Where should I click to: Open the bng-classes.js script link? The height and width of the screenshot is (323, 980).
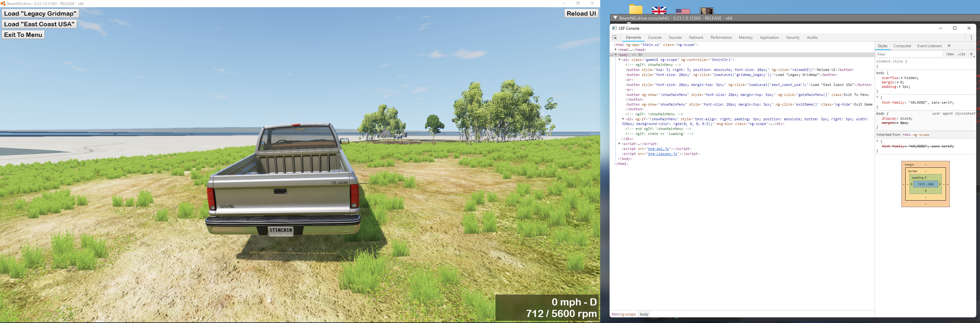pyautogui.click(x=663, y=153)
